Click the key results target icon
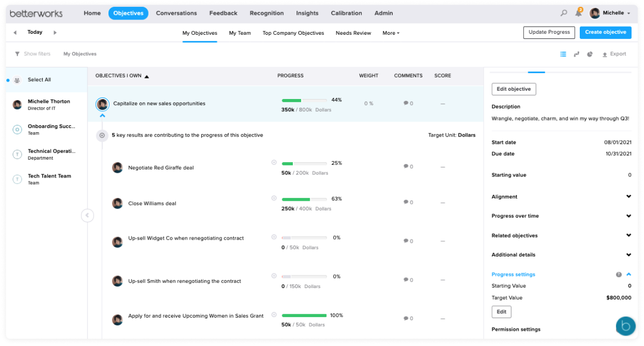The height and width of the screenshot is (346, 644). [102, 135]
